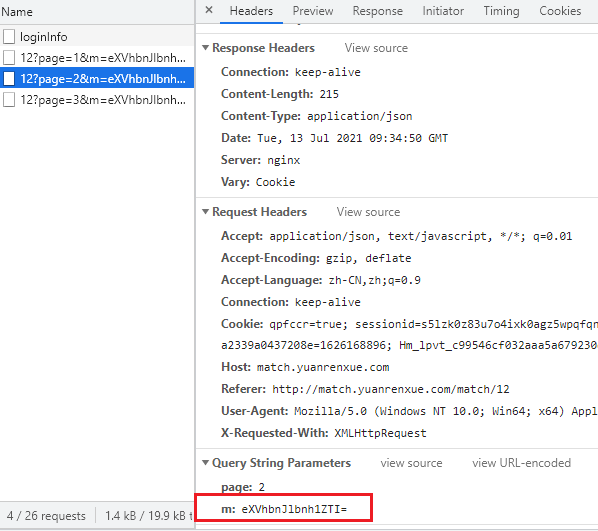Click the Host match.yuanrenxue.com value

click(323, 367)
